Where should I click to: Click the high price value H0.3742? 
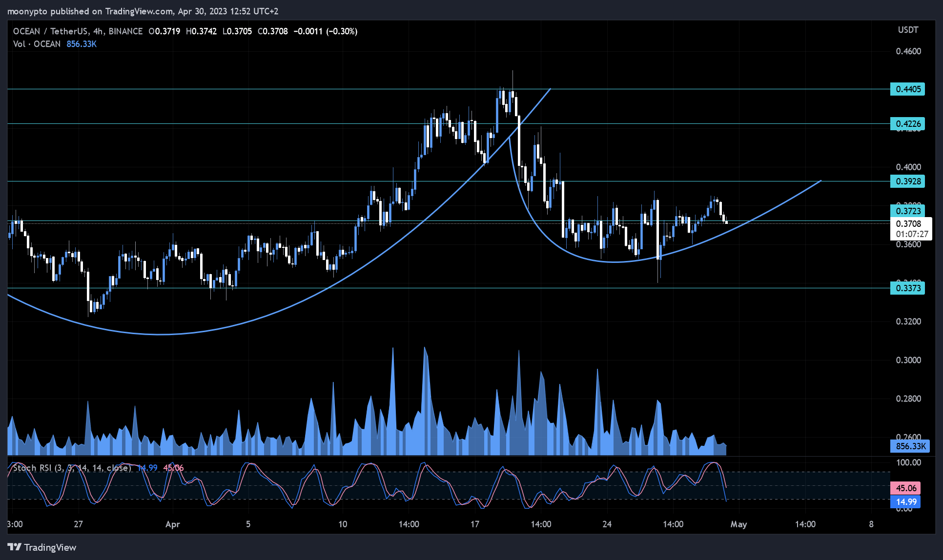coord(201,31)
